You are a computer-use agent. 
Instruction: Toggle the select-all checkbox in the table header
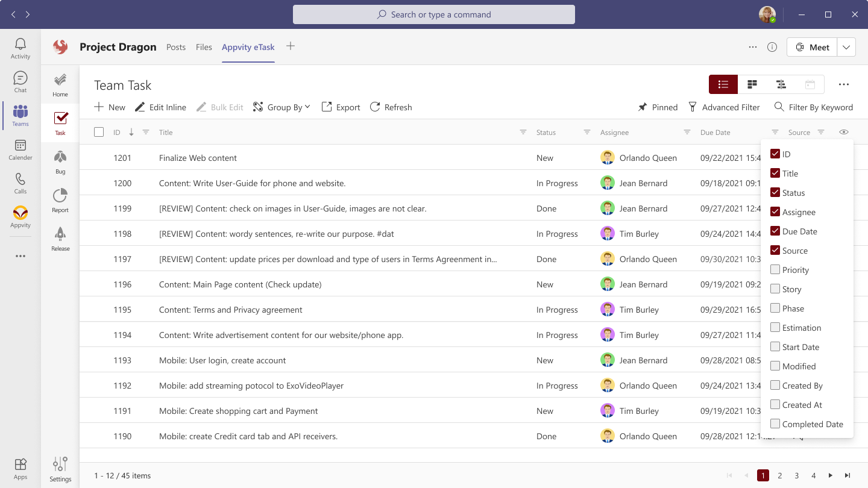tap(99, 131)
